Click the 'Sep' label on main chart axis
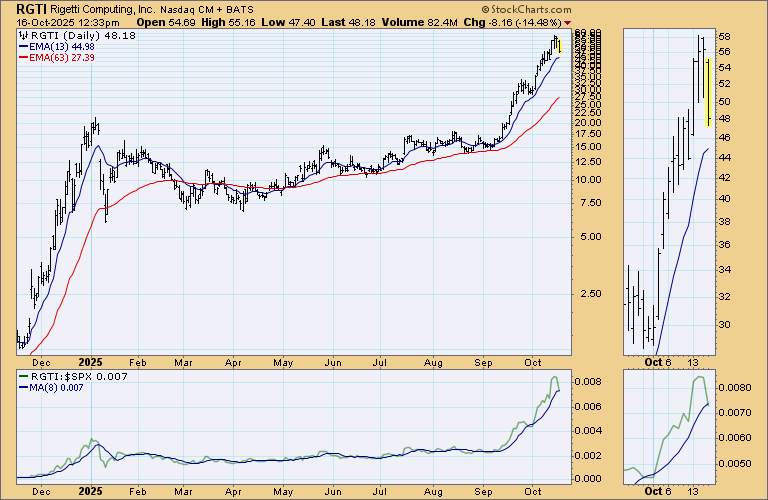Screen dimensions: 768x500 coord(483,363)
